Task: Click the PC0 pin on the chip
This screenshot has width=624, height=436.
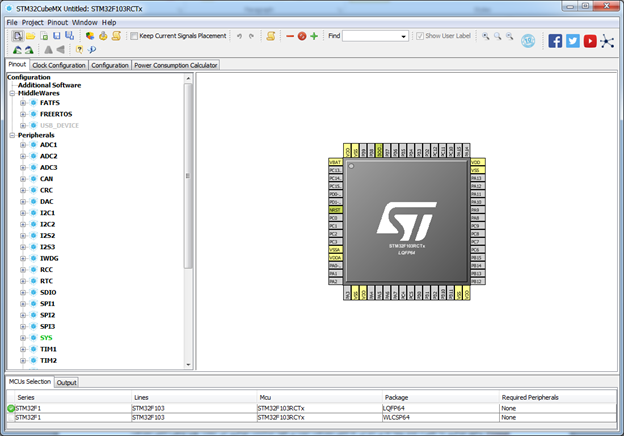Action: coord(335,218)
